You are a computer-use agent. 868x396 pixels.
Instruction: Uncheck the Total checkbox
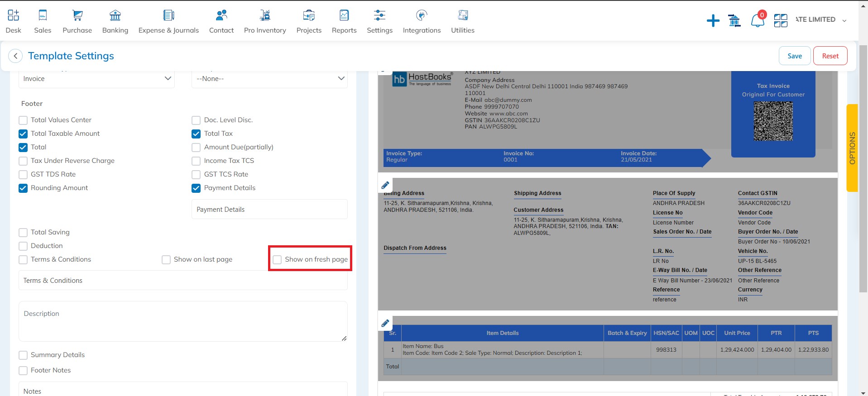click(23, 148)
